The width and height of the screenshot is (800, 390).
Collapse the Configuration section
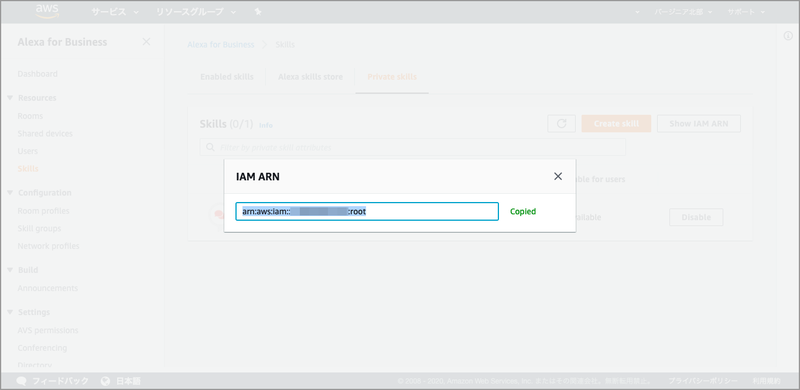tap(10, 192)
